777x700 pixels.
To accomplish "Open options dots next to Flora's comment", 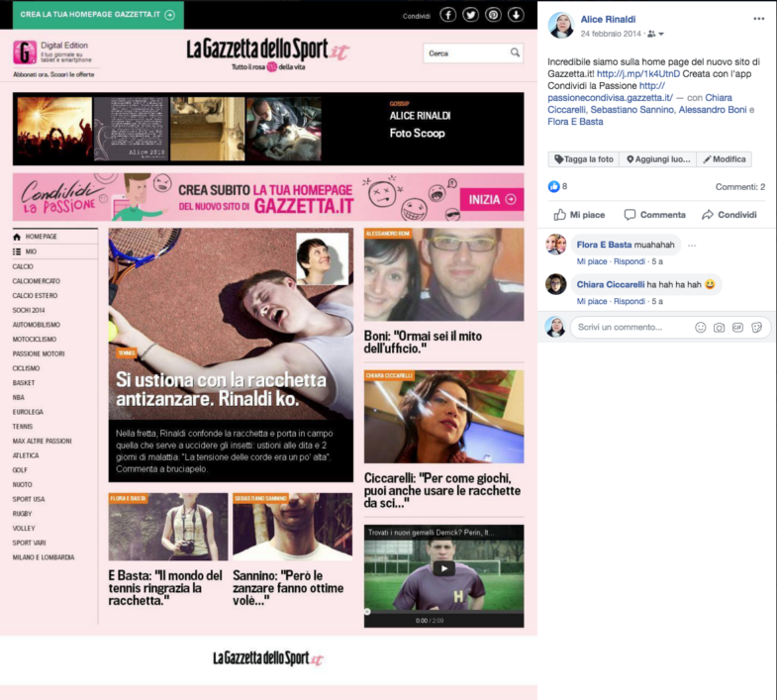I will tap(692, 246).
